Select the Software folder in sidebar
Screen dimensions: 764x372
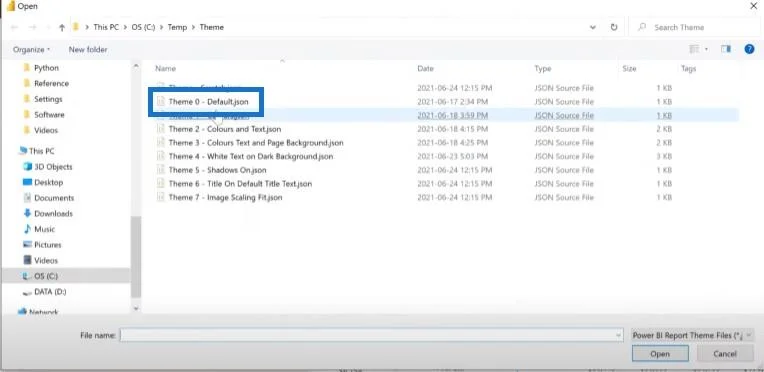49,115
